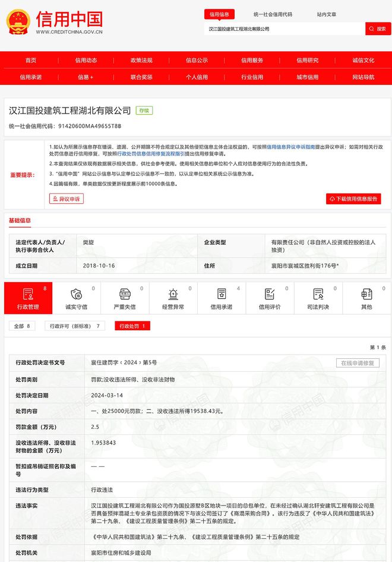Click the www.creditchina.gov.cn site URL text
392x562 pixels.
click(69, 32)
